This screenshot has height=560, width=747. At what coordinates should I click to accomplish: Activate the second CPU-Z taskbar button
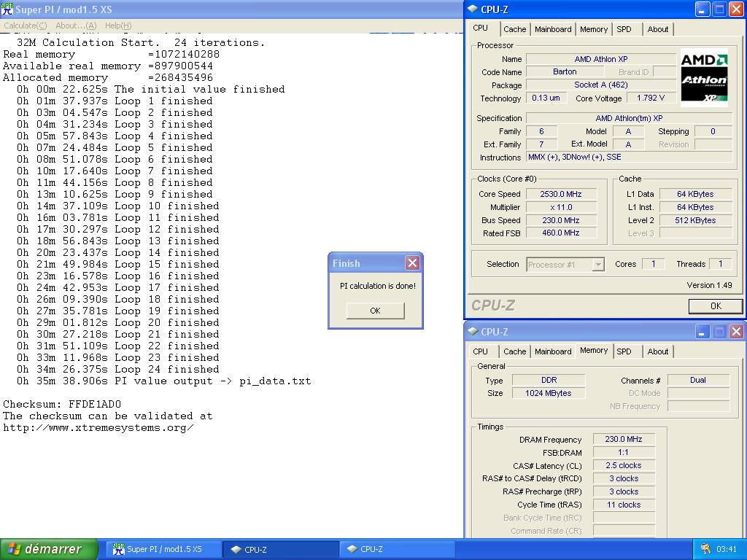pos(398,549)
